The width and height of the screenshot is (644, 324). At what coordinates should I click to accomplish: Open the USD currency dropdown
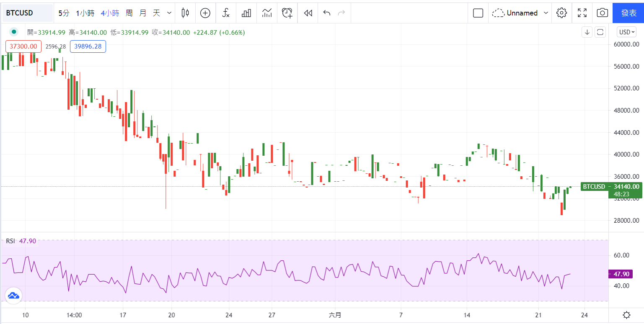[x=627, y=32]
